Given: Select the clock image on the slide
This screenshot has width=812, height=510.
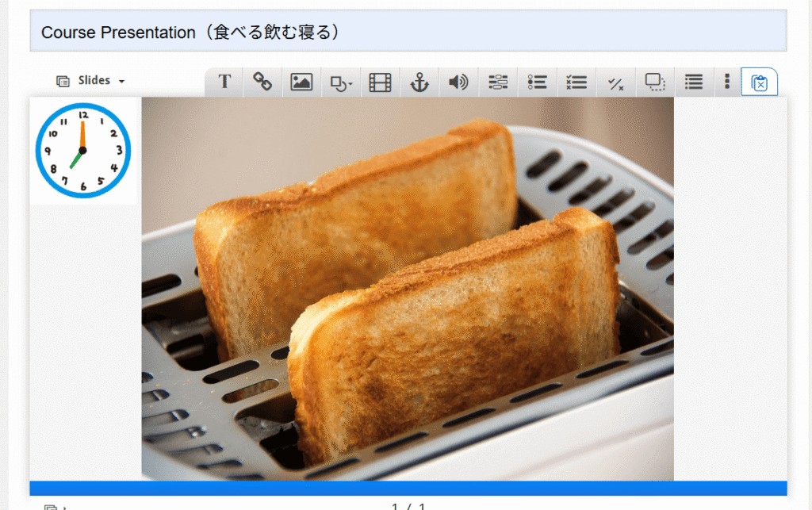Looking at the screenshot, I should click(x=82, y=151).
